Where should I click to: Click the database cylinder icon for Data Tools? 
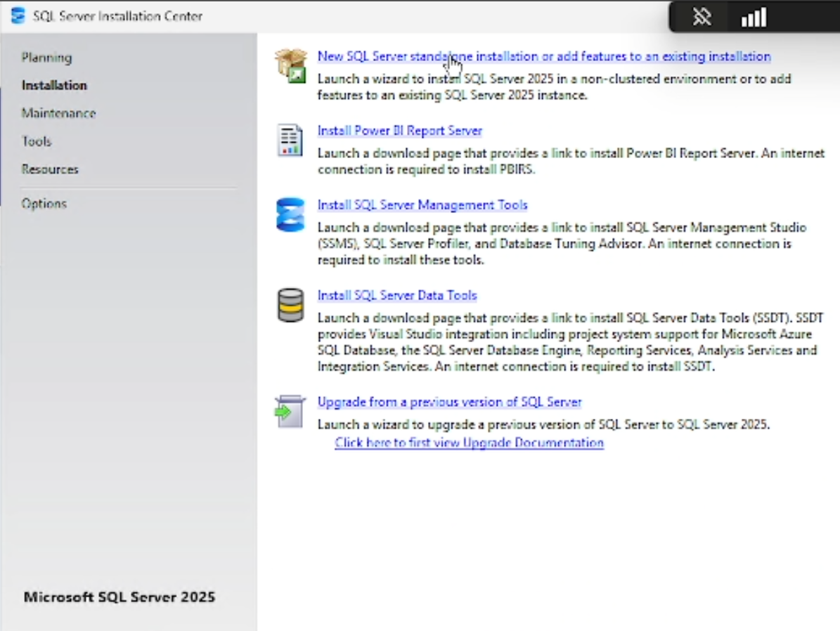290,302
